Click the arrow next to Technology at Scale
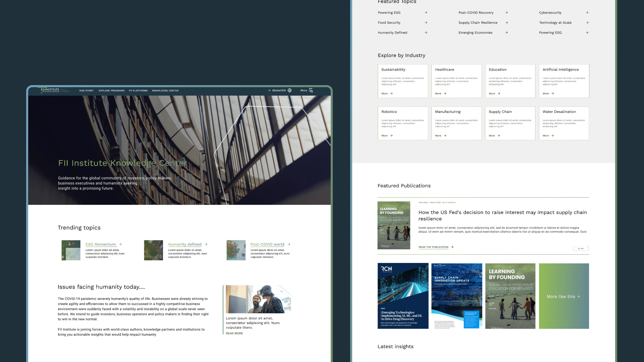This screenshot has height=362, width=644. (x=587, y=23)
